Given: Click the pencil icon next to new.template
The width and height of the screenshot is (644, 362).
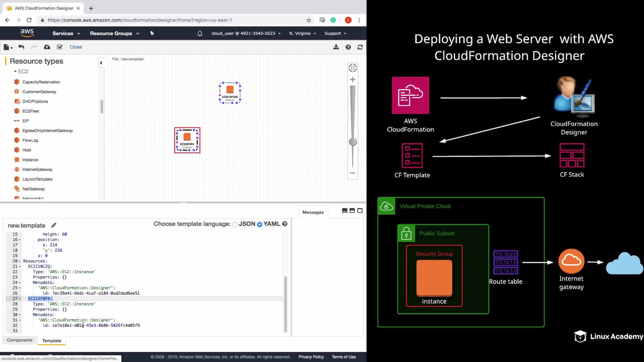Looking at the screenshot, I should [x=54, y=225].
